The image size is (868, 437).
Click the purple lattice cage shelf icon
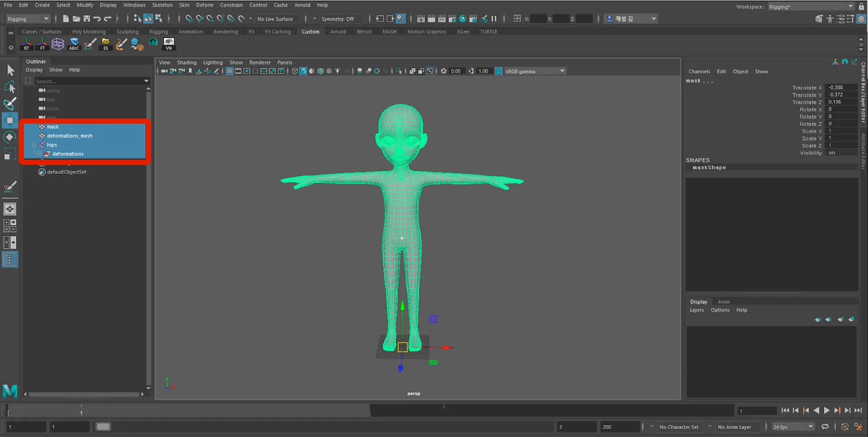point(58,44)
